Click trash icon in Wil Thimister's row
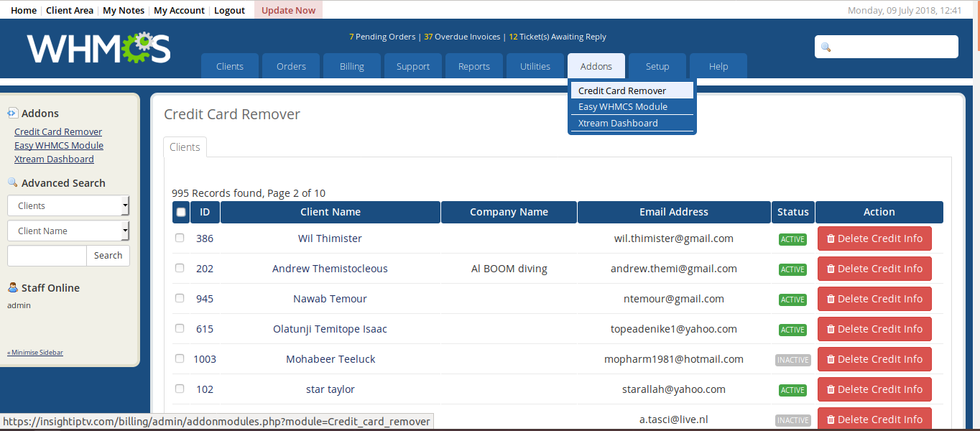This screenshot has width=980, height=431. (831, 238)
